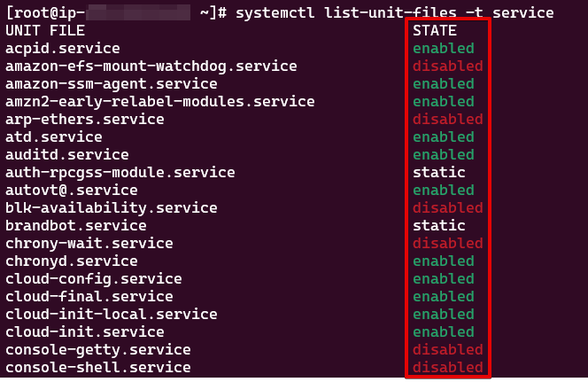Click the amazon-ssm-agent.service entry
Image resolution: width=588 pixels, height=382 pixels.
coord(112,83)
